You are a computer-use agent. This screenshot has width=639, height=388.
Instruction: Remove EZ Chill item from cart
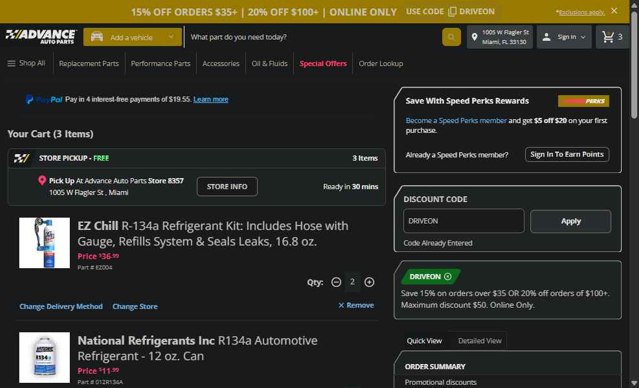(356, 305)
